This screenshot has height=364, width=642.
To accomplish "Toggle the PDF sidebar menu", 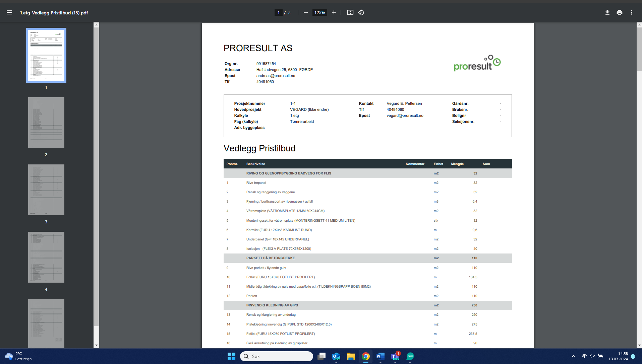I will pos(9,12).
